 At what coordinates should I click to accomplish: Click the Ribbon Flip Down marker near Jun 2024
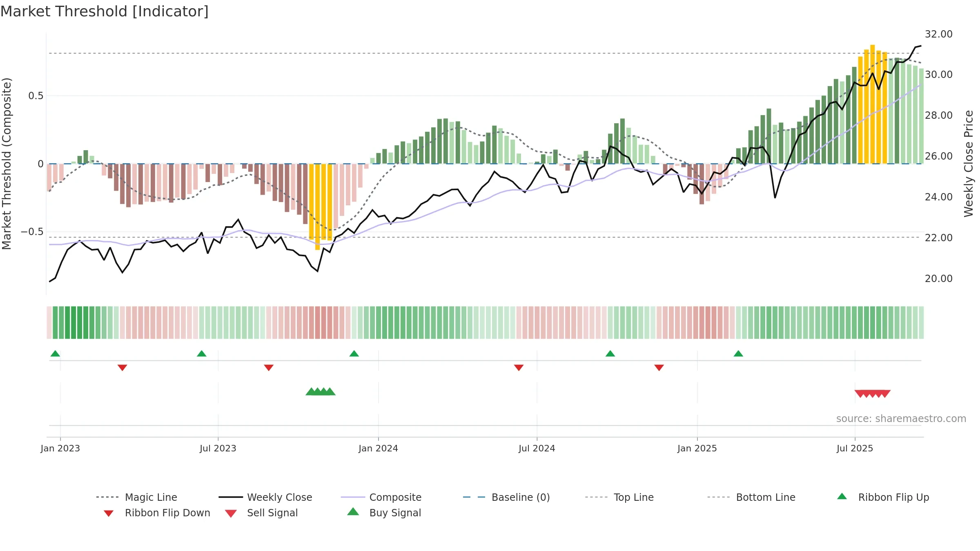[x=519, y=368]
